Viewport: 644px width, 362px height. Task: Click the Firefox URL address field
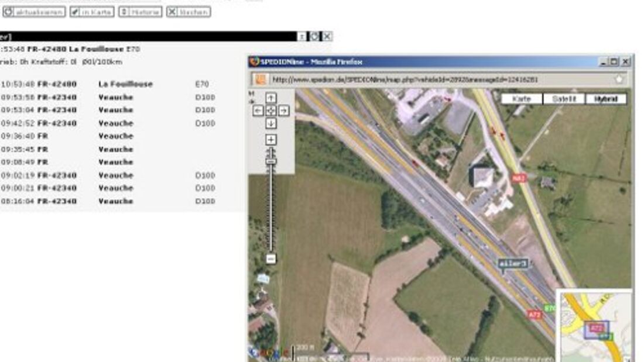click(x=440, y=80)
